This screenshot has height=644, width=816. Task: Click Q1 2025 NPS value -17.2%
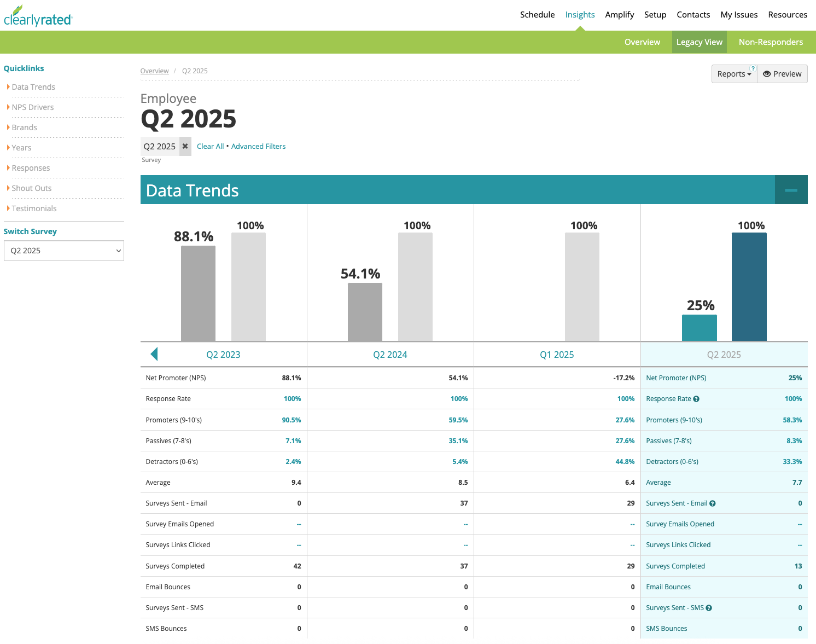[x=624, y=378]
